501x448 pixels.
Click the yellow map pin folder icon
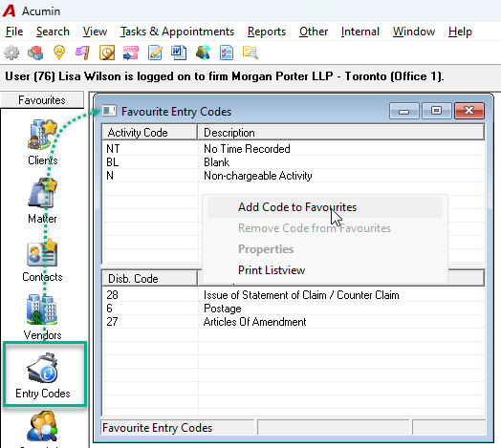(59, 53)
